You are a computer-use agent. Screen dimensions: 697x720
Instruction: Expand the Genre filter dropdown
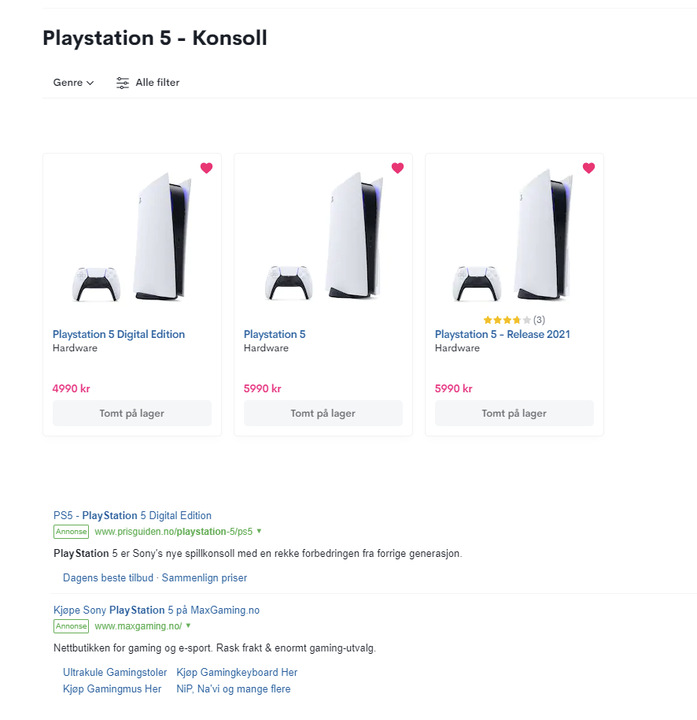73,83
